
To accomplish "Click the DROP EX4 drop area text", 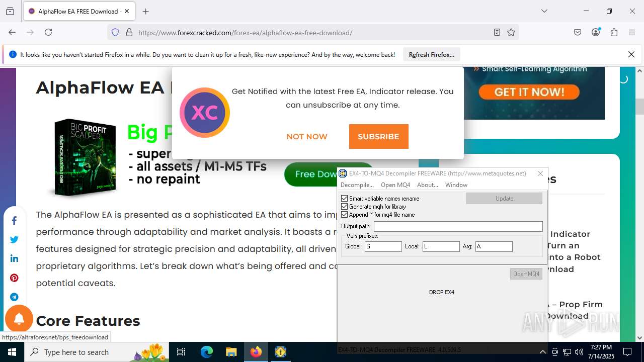I will [442, 292].
